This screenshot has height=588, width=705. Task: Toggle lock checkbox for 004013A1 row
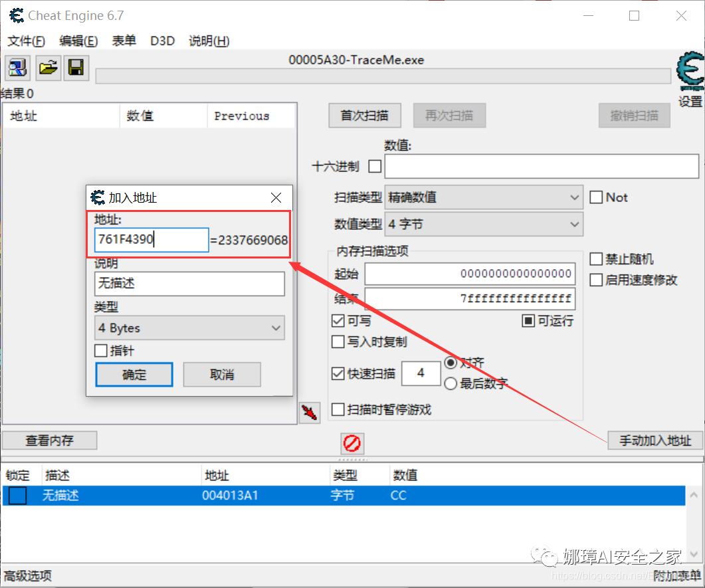point(17,496)
